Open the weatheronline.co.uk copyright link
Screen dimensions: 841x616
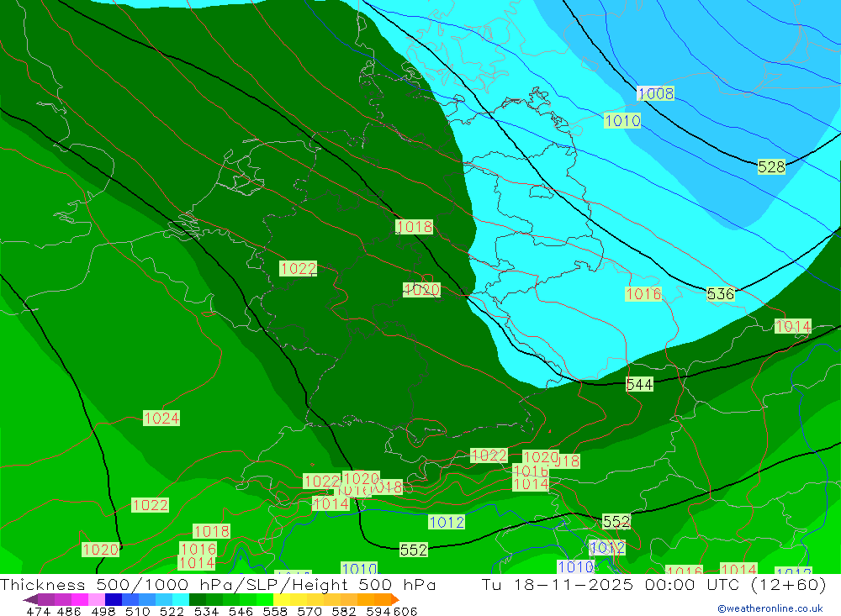[770, 608]
